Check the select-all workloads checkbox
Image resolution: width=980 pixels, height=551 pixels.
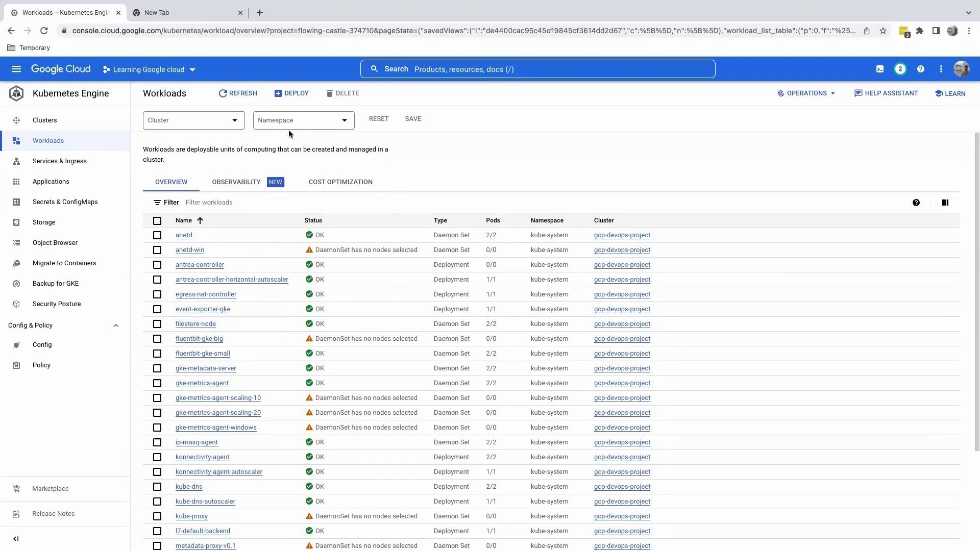click(157, 221)
